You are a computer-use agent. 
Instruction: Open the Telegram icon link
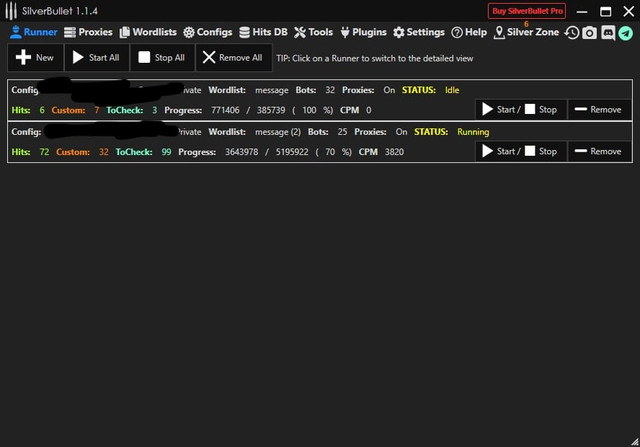[x=626, y=33]
